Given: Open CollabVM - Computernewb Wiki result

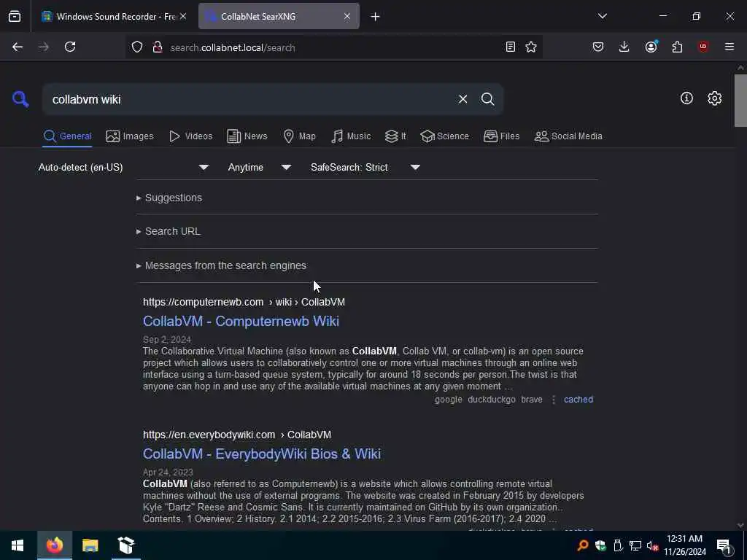Looking at the screenshot, I should 241,322.
